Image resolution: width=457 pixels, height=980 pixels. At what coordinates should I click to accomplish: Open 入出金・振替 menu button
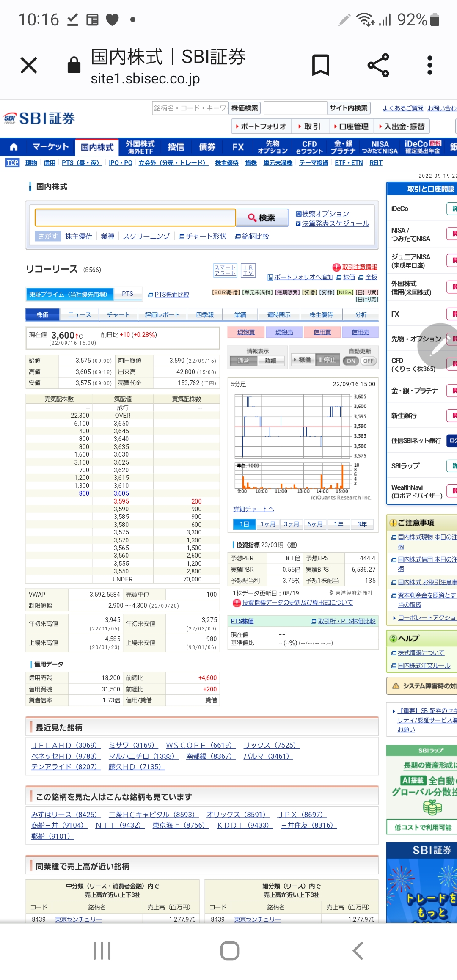[402, 127]
